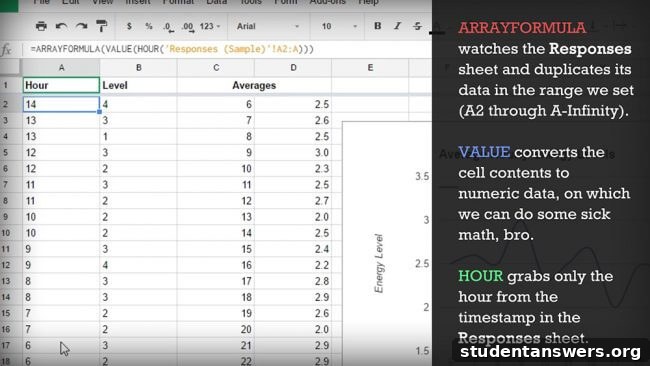Select column C header
Viewport: 650px width, 366px height.
(x=216, y=68)
